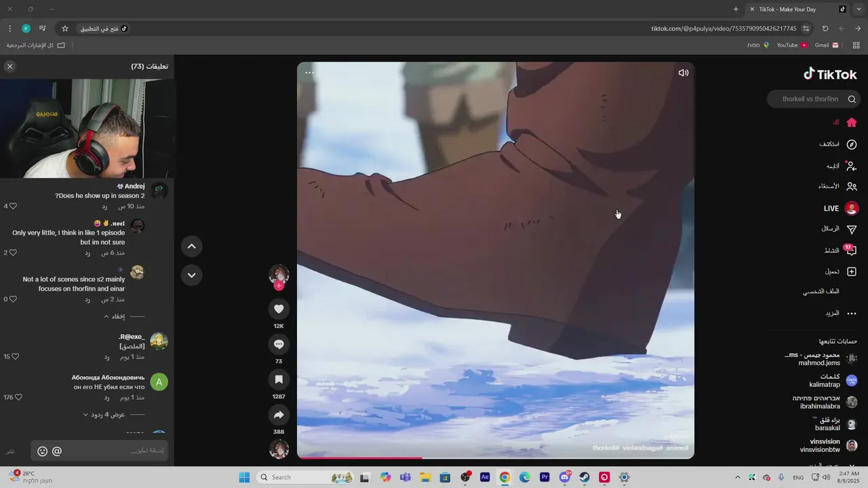Open the More options ellipsis in sidebar
The image size is (868, 488).
coord(852,313)
